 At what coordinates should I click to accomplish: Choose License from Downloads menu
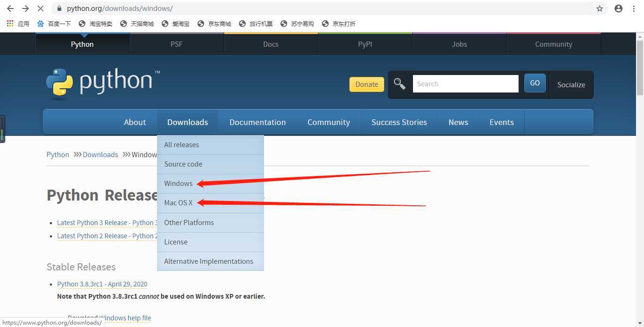click(210, 242)
